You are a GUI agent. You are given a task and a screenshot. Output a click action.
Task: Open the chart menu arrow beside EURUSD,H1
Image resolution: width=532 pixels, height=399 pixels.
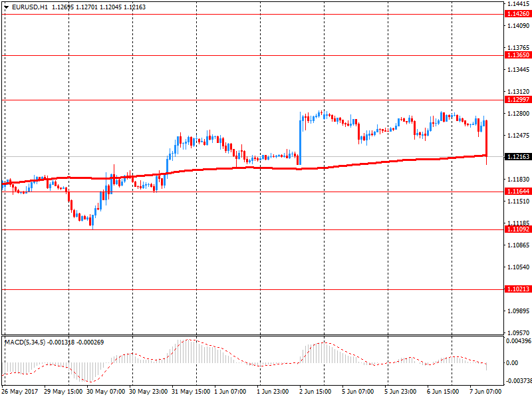pyautogui.click(x=7, y=7)
